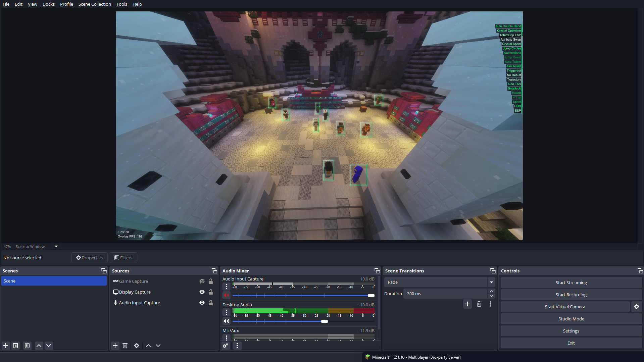Unmute the Audio Input Capture channel
The width and height of the screenshot is (644, 362).
coord(227,295)
